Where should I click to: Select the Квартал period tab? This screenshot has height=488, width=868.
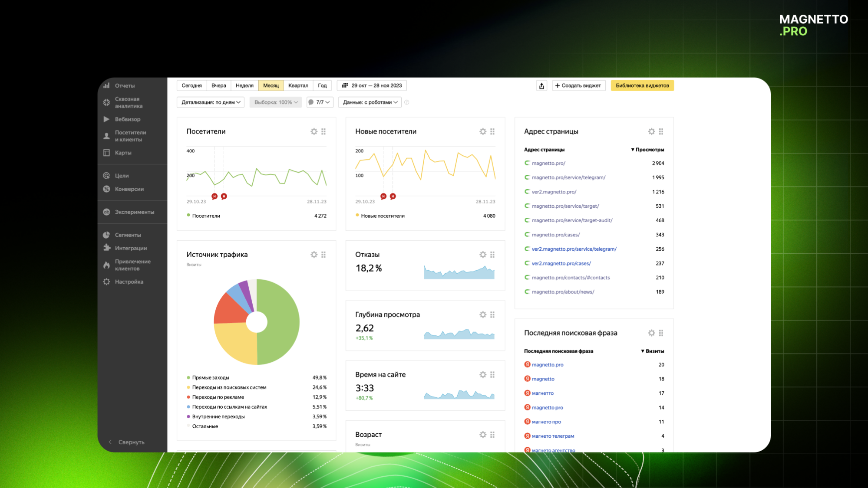click(298, 85)
